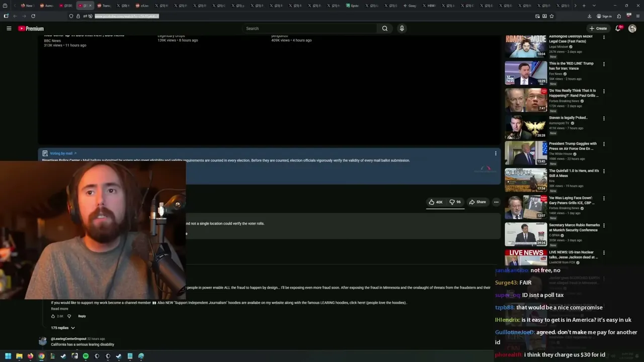Close the active YouTube tab
The image size is (644, 362).
90,6
